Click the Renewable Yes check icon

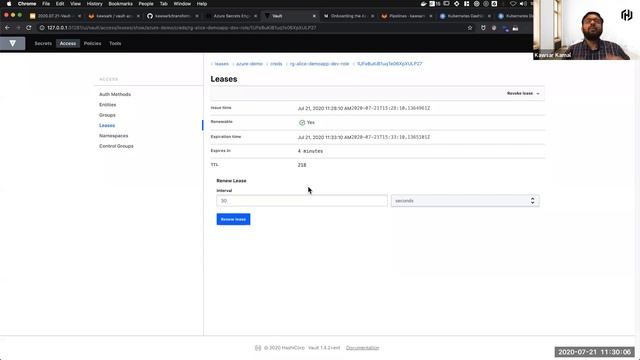pyautogui.click(x=302, y=122)
